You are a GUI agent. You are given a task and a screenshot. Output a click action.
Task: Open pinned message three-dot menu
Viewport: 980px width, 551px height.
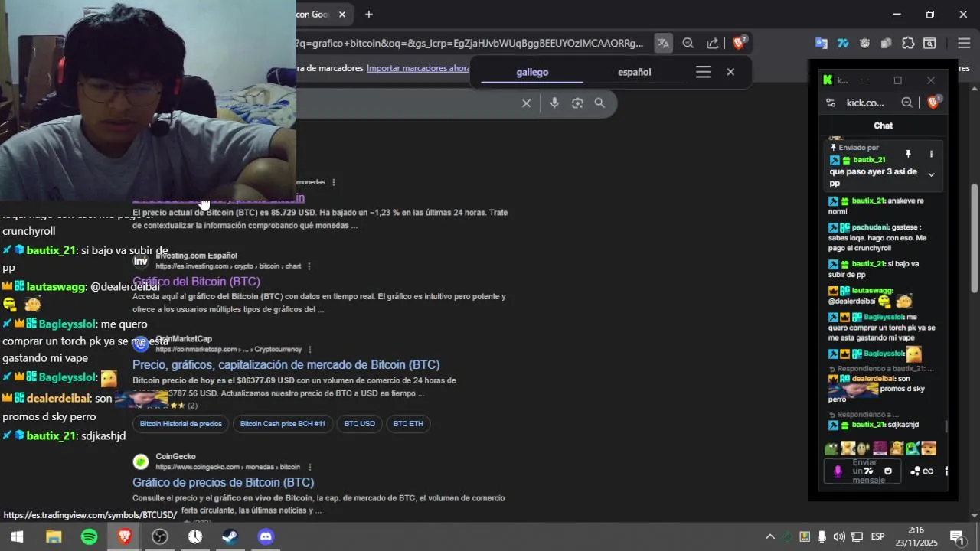931,155
